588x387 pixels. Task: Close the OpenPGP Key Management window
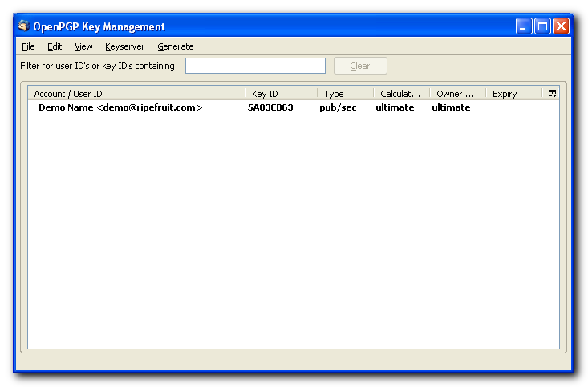click(x=561, y=26)
